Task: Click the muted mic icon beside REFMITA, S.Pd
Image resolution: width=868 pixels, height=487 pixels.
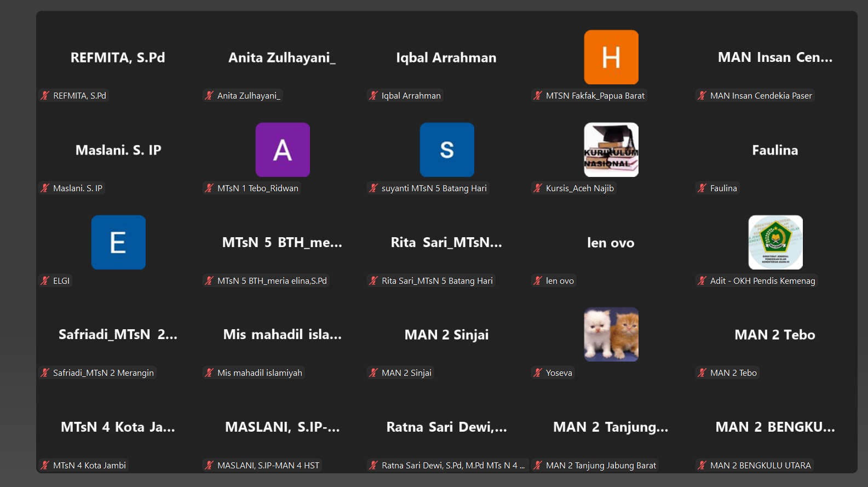Action: tap(45, 95)
